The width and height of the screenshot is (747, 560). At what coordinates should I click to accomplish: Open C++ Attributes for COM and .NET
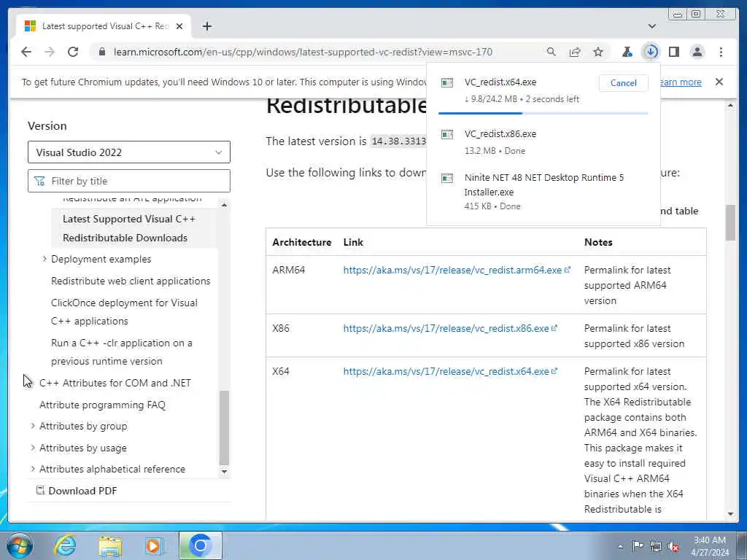click(115, 383)
